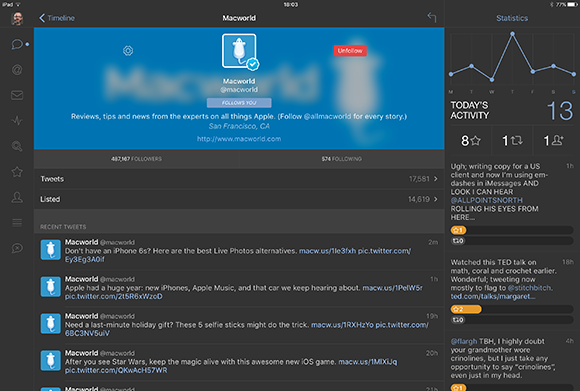Image resolution: width=580 pixels, height=391 pixels.
Task: Tap battery indicator in status bar
Action: (572, 4)
